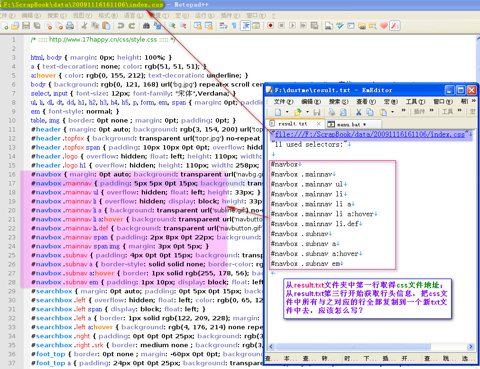Click the Playback macro triangle icon
Viewport: 480px width, 369px height.
[x=292, y=26]
